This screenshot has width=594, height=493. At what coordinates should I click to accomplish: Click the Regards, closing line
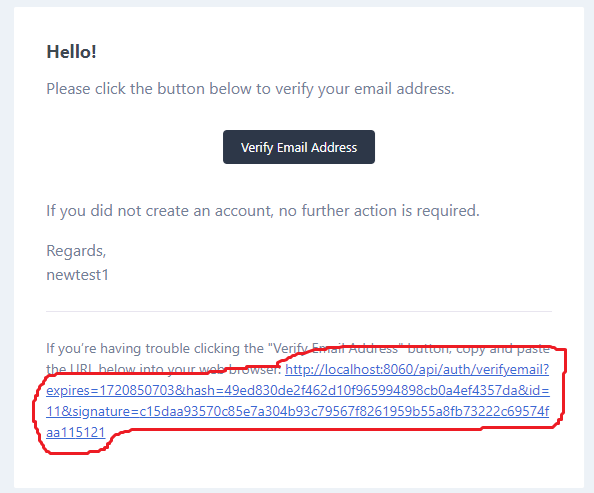pyautogui.click(x=76, y=251)
